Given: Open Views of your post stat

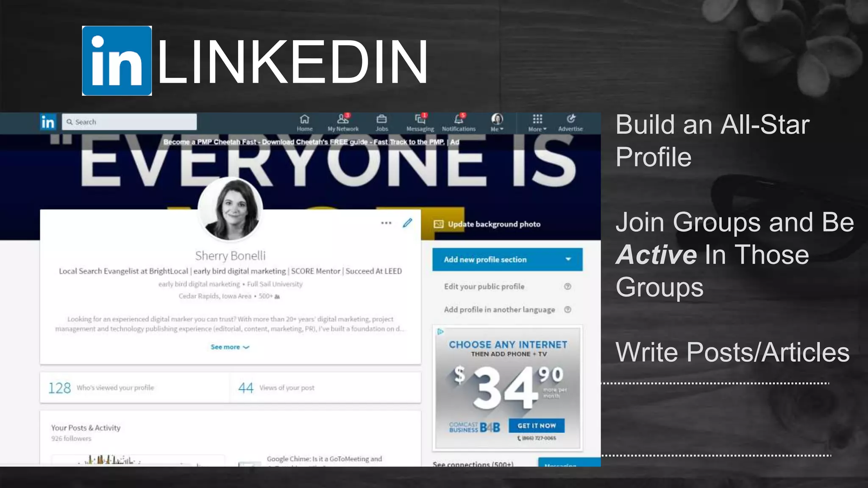Looking at the screenshot, I should 325,388.
